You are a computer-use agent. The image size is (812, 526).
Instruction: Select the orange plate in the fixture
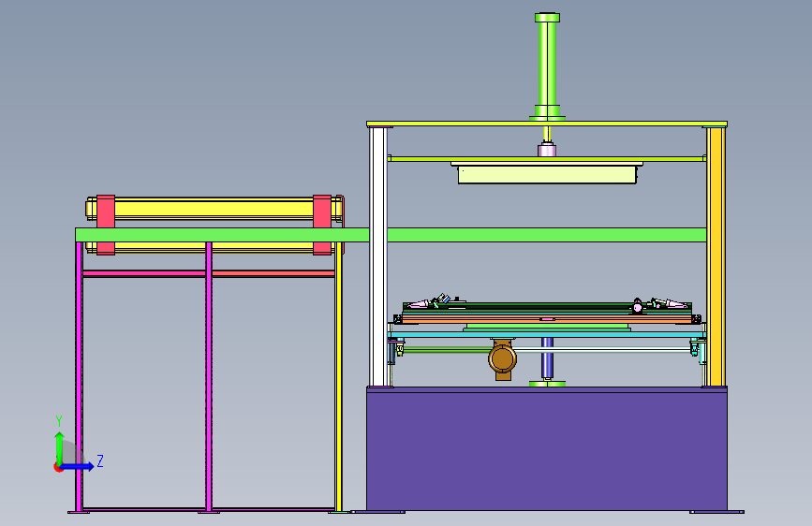pos(547,319)
